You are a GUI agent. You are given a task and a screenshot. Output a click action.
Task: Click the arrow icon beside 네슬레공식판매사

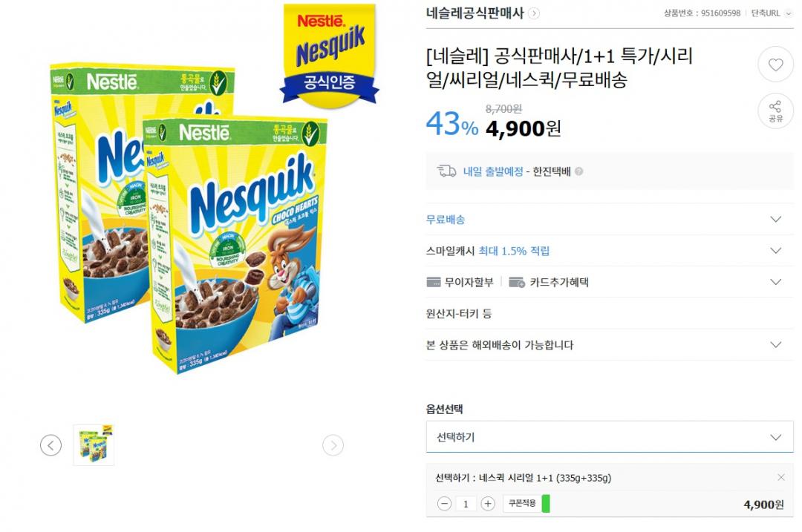tap(535, 13)
